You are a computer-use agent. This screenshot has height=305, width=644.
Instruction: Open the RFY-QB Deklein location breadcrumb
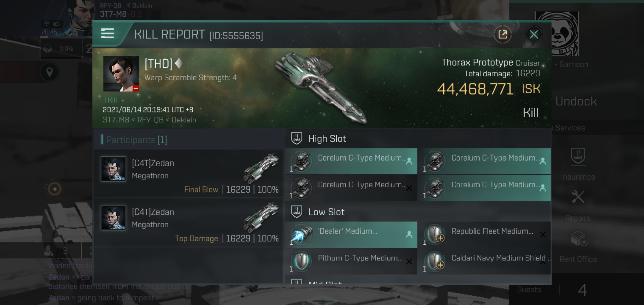(x=126, y=6)
